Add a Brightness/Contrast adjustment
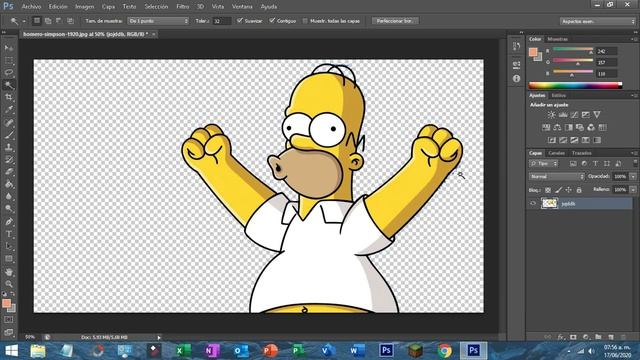Image resolution: width=640 pixels, height=360 pixels. (551, 115)
